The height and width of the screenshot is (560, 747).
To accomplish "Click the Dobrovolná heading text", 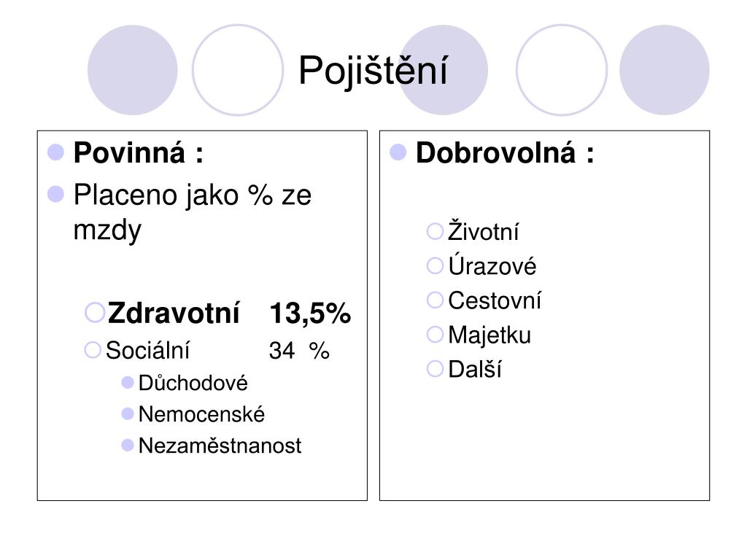I will pos(505,152).
